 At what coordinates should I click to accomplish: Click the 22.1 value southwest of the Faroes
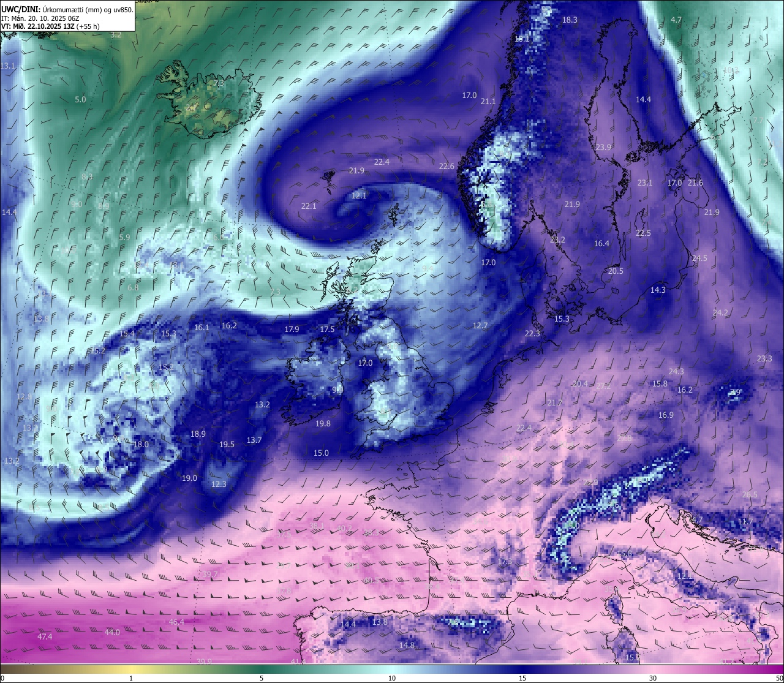pyautogui.click(x=309, y=206)
